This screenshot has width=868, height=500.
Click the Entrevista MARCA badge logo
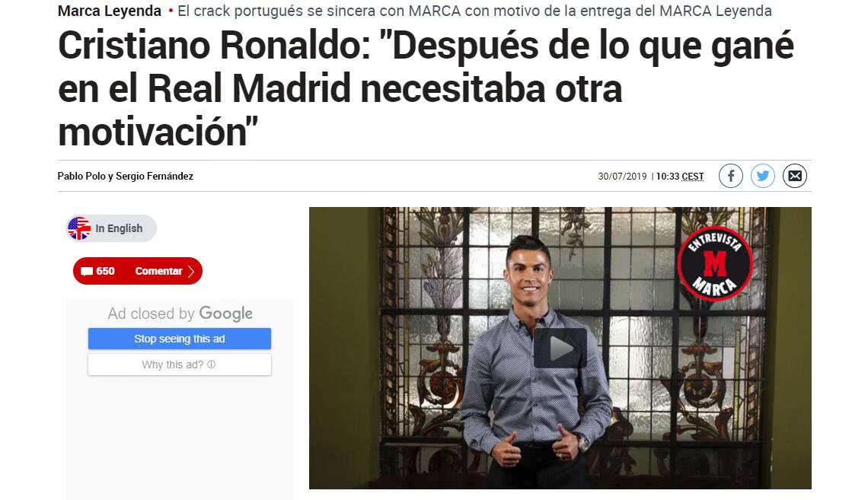(x=715, y=264)
